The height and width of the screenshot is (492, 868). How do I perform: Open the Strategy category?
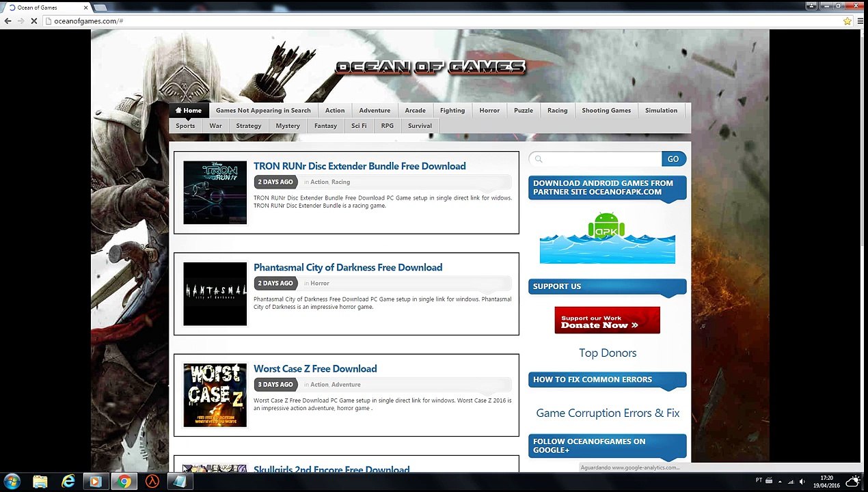[x=249, y=126]
